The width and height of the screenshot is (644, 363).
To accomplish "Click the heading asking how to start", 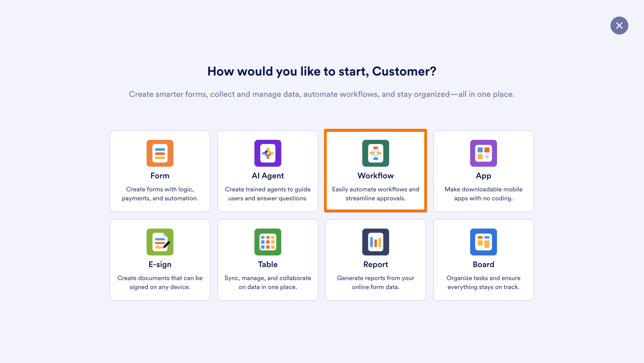I will click(322, 71).
